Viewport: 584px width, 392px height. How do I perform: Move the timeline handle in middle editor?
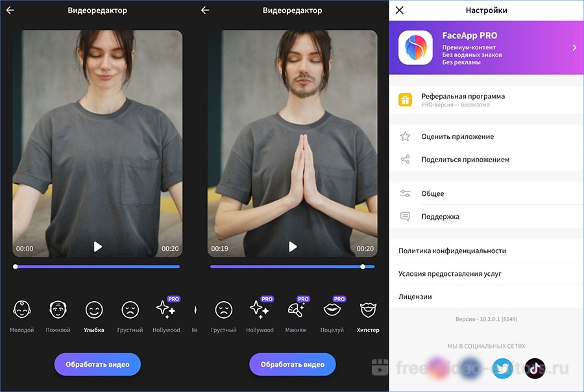point(363,267)
